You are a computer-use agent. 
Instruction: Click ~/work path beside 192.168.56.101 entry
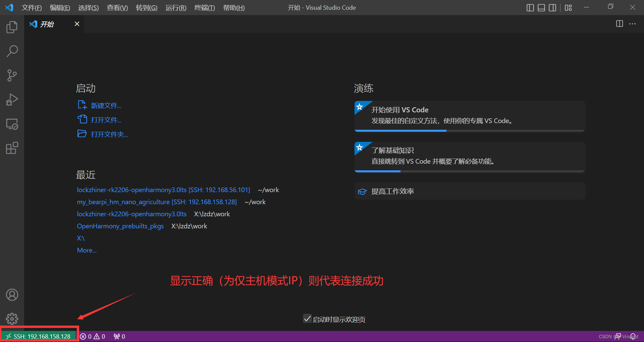tap(268, 190)
